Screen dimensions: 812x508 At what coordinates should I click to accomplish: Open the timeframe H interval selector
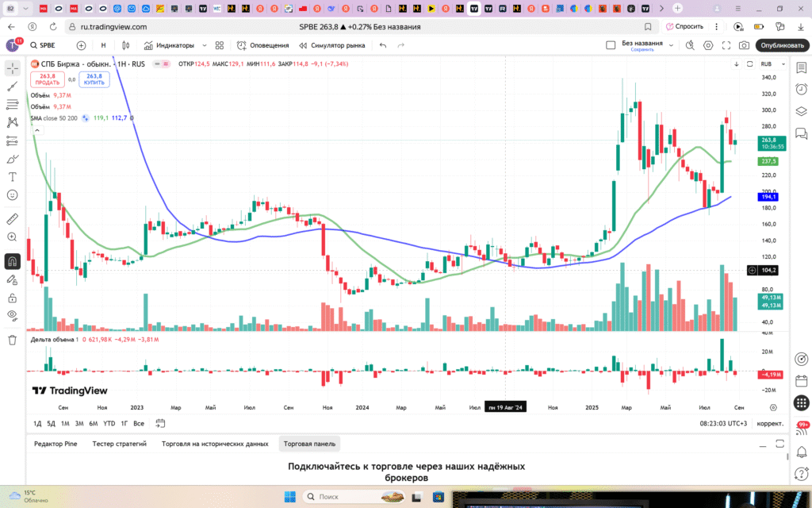pos(104,45)
